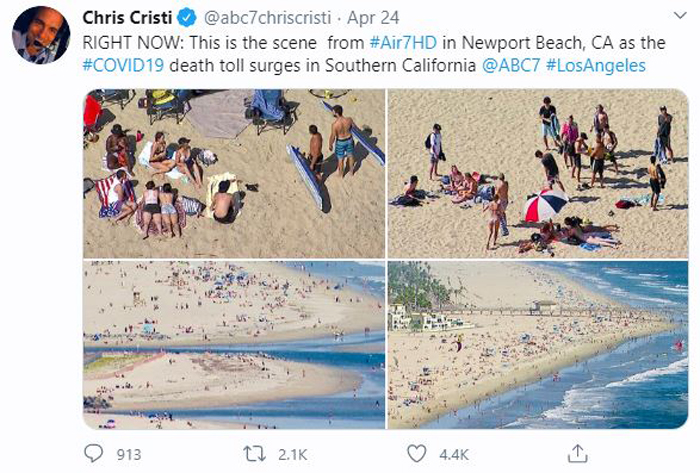Viewport: 700px width, 473px height.
Task: Retweet using the retweet arrows icon
Action: click(254, 454)
